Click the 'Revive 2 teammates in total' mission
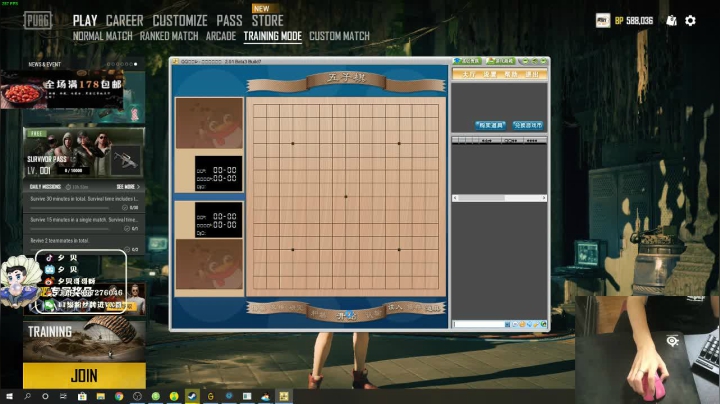The width and height of the screenshot is (720, 404). click(84, 244)
